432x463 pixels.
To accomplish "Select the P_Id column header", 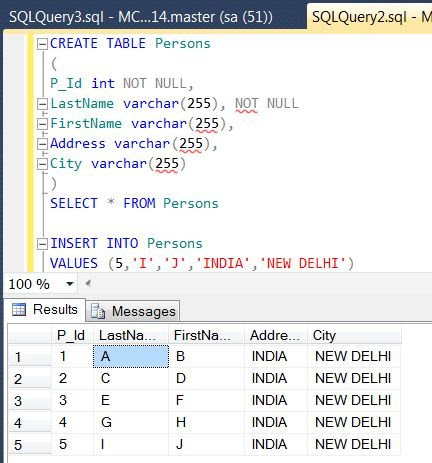I will click(x=72, y=335).
